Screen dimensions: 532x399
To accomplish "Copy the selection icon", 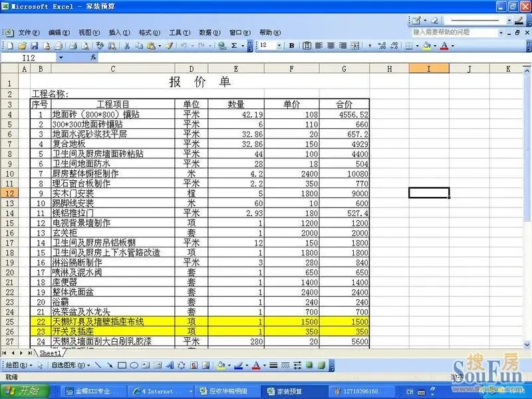I will click(139, 45).
